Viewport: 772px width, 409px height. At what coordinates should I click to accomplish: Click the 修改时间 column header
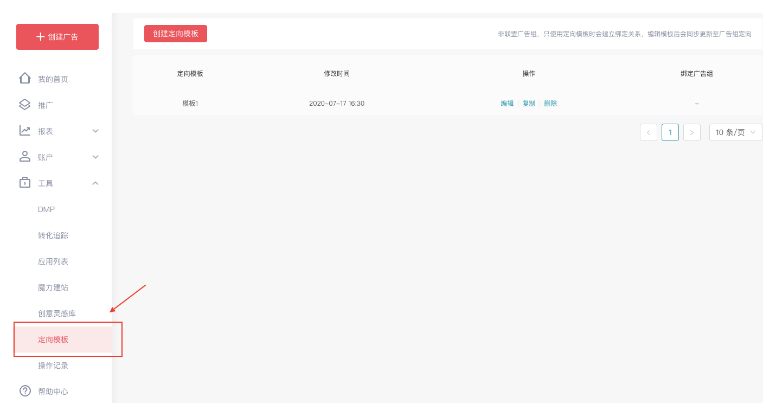point(337,73)
